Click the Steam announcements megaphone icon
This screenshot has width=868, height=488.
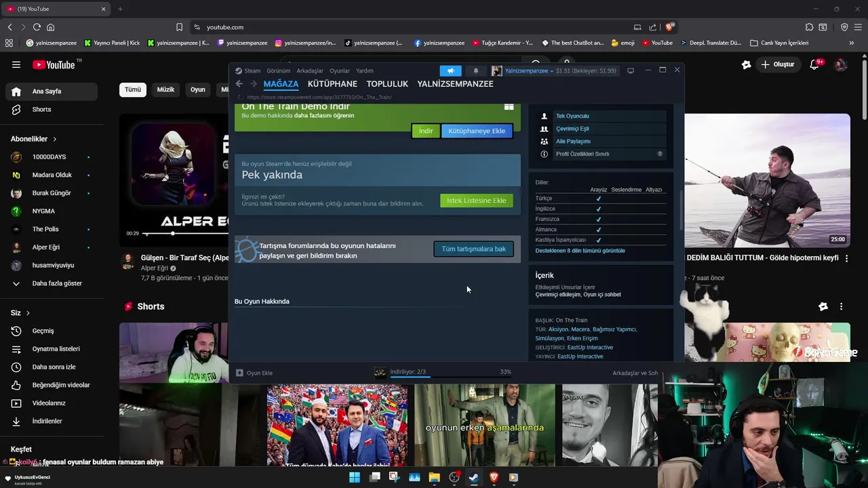click(450, 70)
